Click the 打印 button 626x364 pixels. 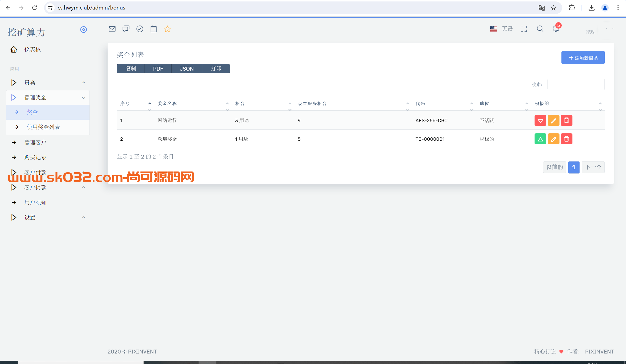click(x=216, y=69)
